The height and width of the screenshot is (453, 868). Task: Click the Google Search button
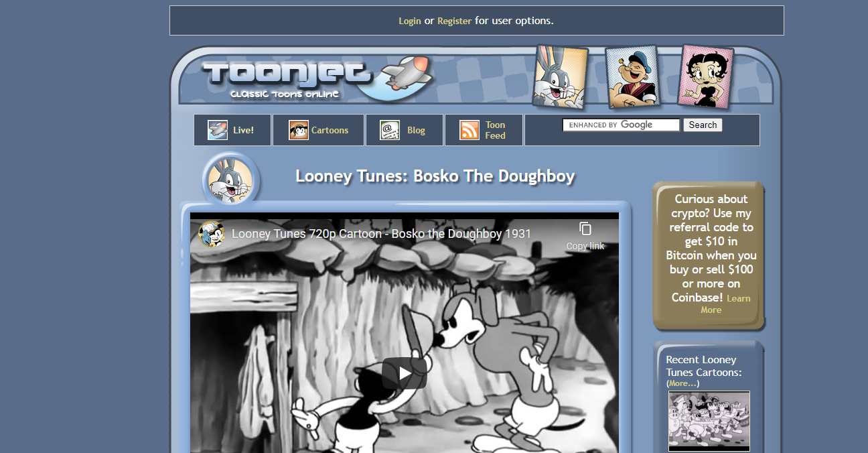click(x=703, y=125)
